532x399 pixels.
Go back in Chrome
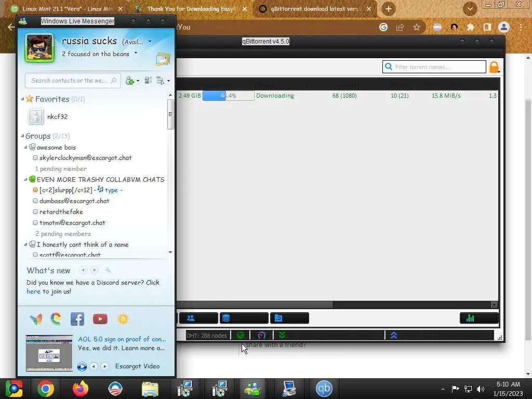point(11,27)
